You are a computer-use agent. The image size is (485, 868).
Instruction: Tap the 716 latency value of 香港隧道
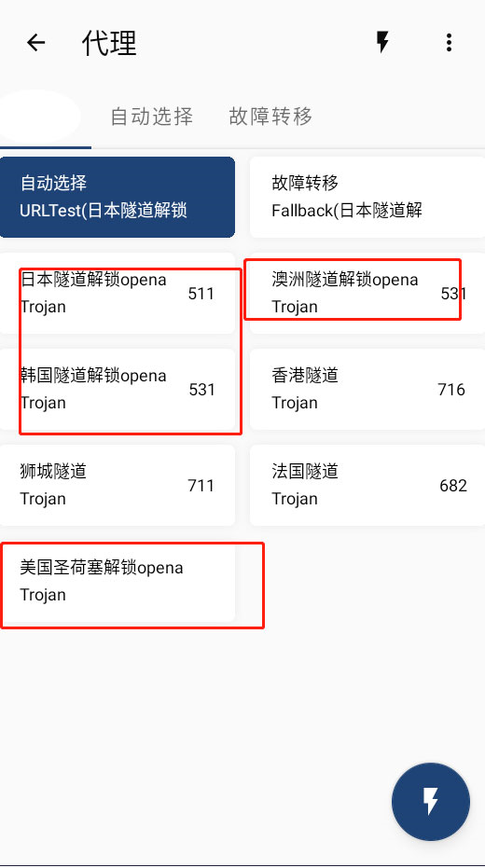(x=451, y=390)
